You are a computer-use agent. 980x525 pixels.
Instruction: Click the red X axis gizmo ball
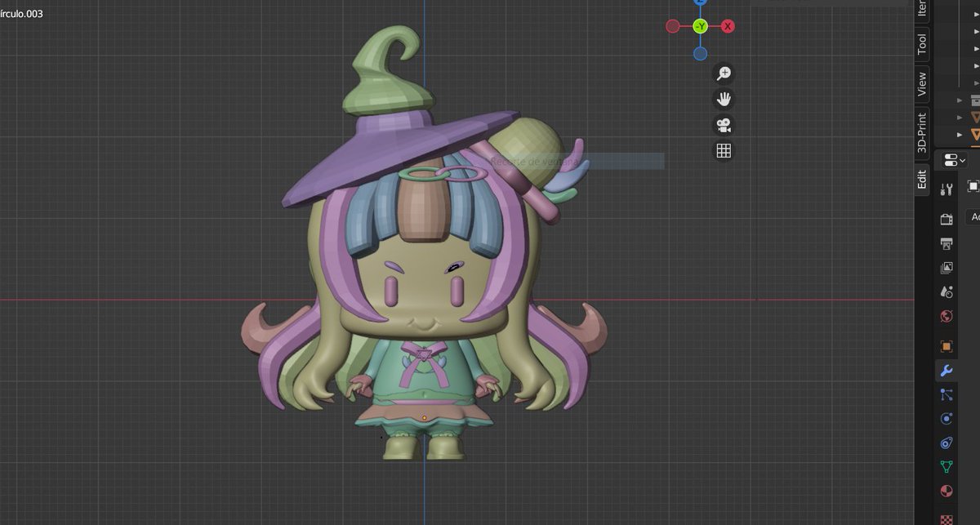tap(728, 26)
